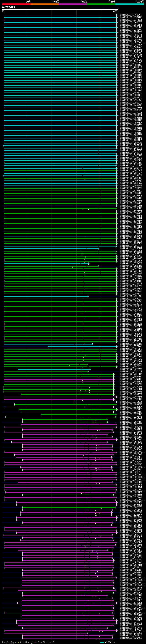The width and height of the screenshot is (146, 644).
Task: Click the red 20% identity legend segment
Action: point(16,4)
